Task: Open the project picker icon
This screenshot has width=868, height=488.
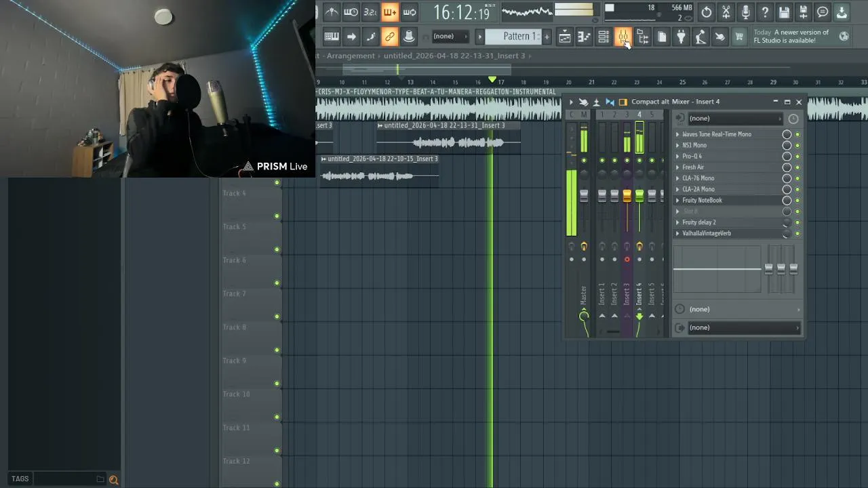Action: pos(662,37)
